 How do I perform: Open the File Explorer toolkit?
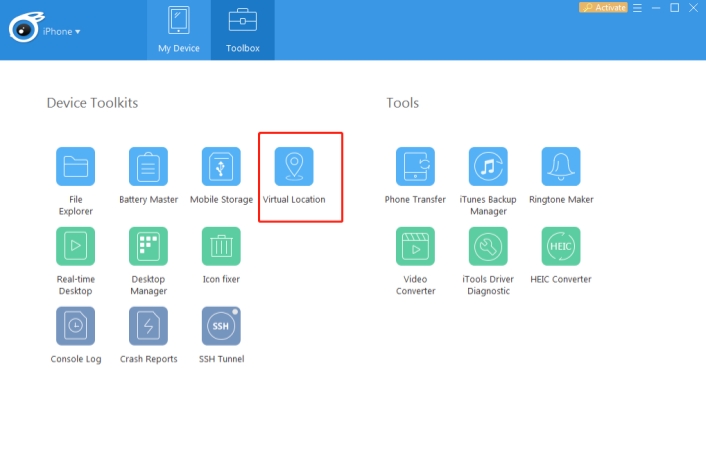coord(75,166)
